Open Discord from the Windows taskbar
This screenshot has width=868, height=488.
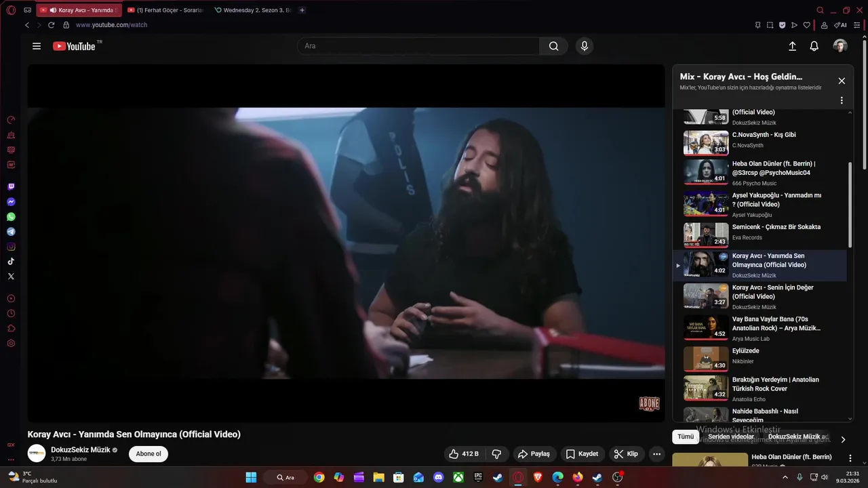438,477
